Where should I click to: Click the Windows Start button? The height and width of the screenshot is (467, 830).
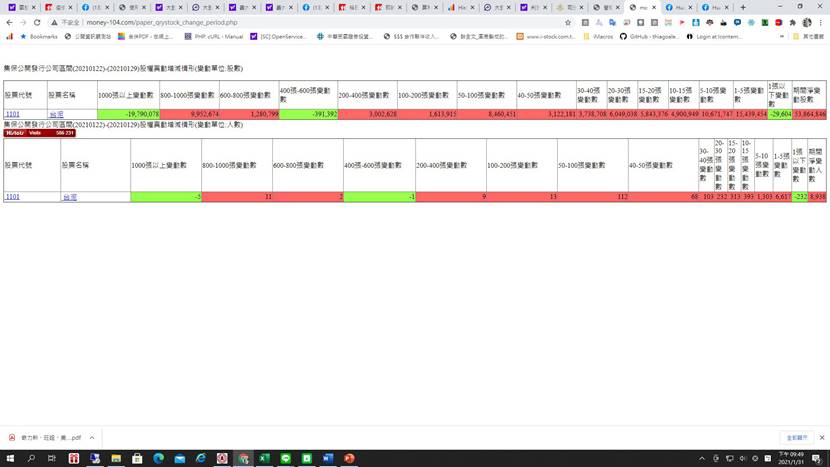coord(9,458)
